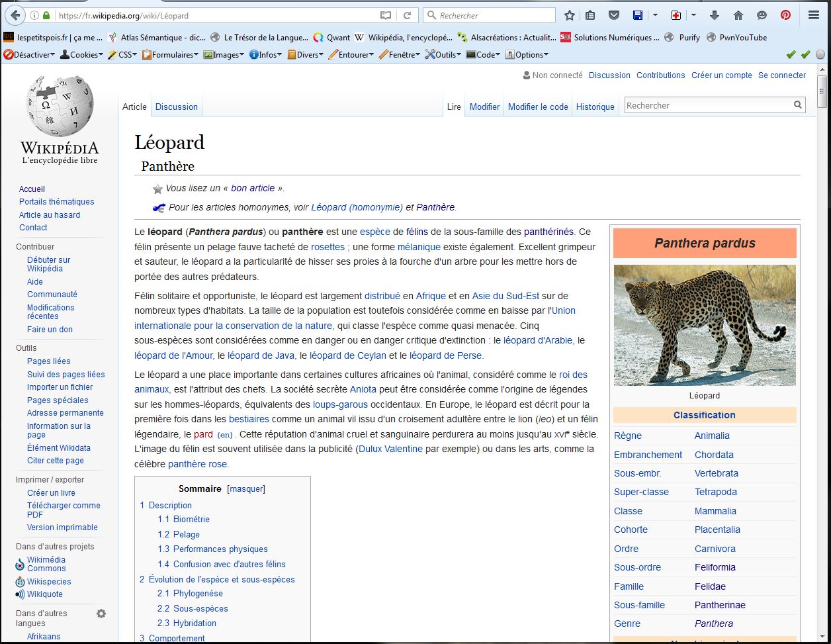Open the Firefox hamburger menu
831x644 pixels.
814,15
